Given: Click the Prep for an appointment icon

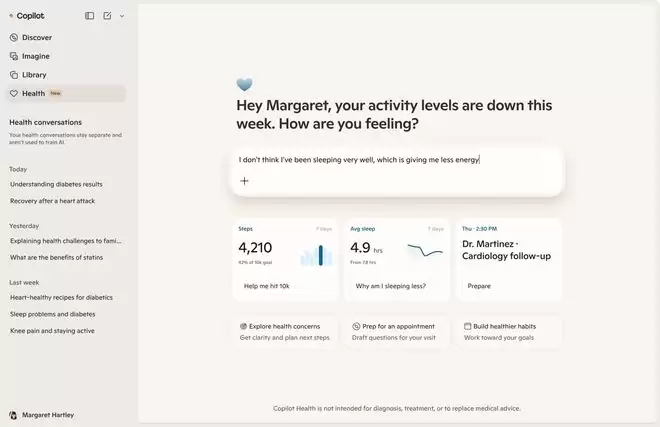Looking at the screenshot, I should (x=356, y=326).
